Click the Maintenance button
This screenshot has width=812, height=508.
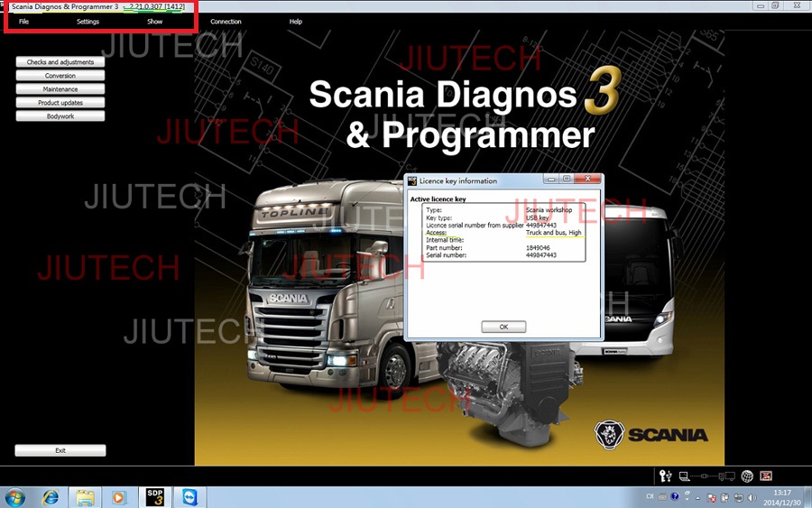coord(60,89)
